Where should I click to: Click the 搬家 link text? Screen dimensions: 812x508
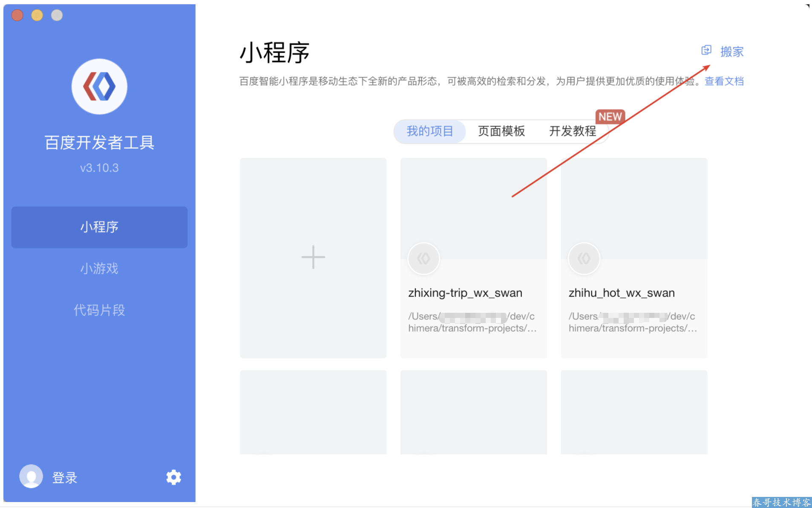tap(732, 52)
